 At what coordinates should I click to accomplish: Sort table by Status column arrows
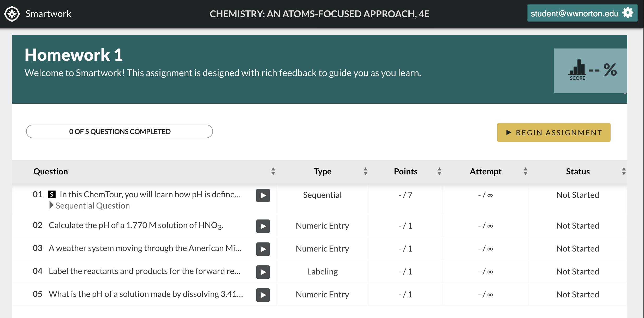(x=624, y=171)
